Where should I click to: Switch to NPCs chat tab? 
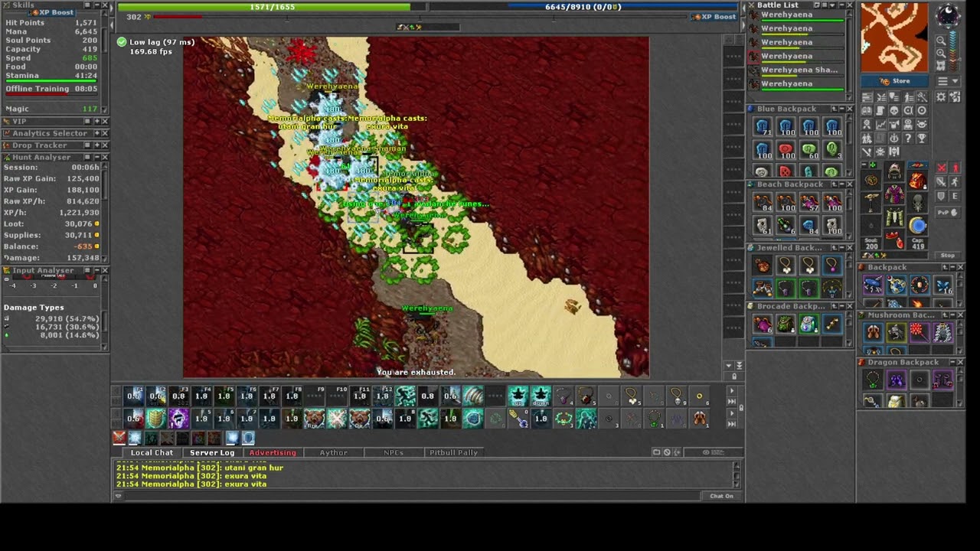[x=394, y=452]
